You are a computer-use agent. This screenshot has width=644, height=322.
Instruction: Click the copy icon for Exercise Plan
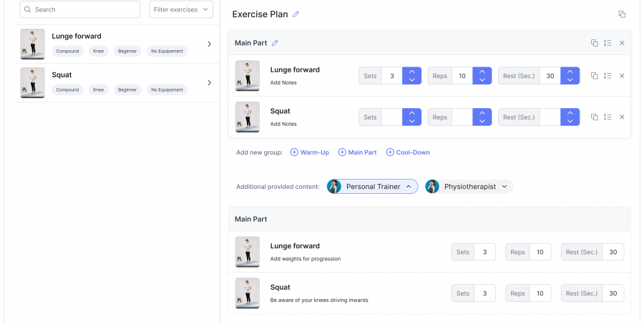coord(622,14)
